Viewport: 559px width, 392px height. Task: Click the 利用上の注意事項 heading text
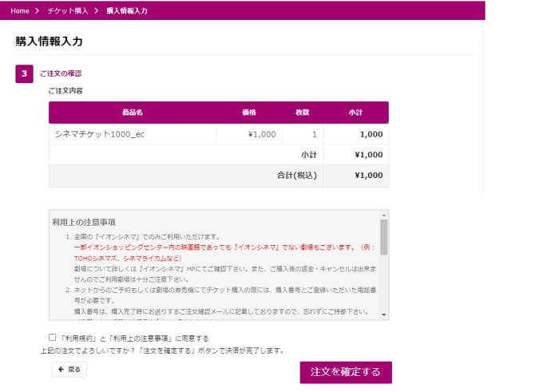pos(84,221)
